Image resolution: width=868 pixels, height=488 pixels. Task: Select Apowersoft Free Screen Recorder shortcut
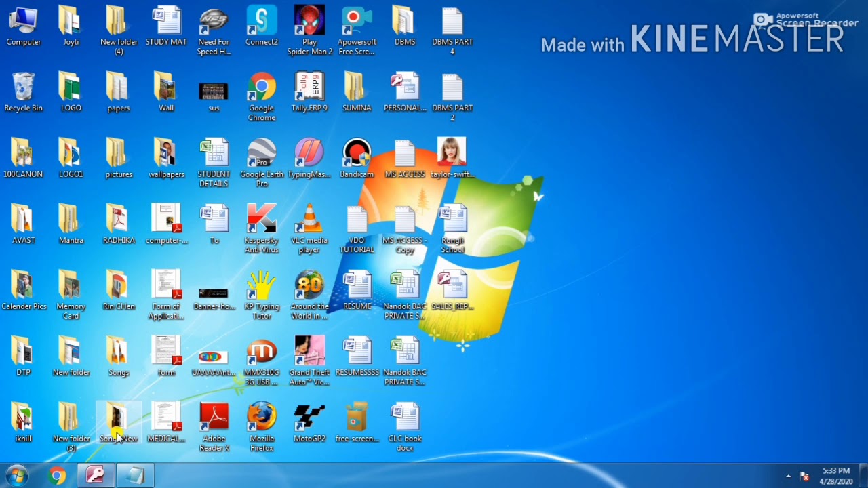357,32
